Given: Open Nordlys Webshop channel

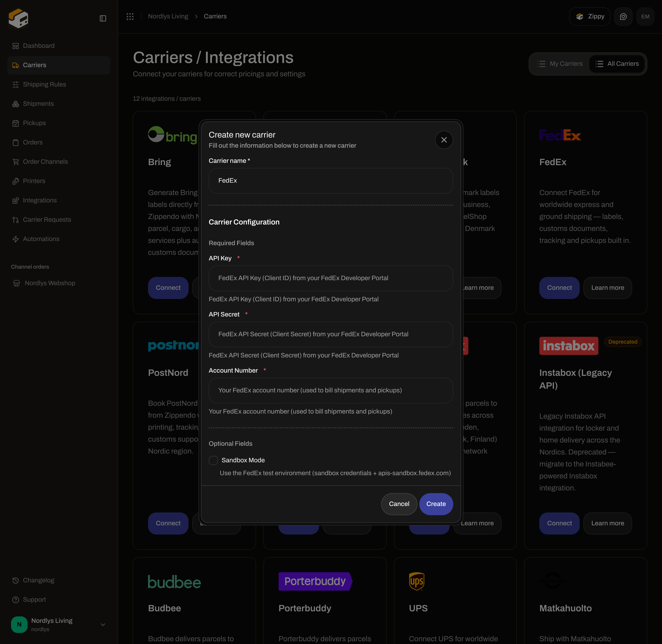Looking at the screenshot, I should coord(59,283).
